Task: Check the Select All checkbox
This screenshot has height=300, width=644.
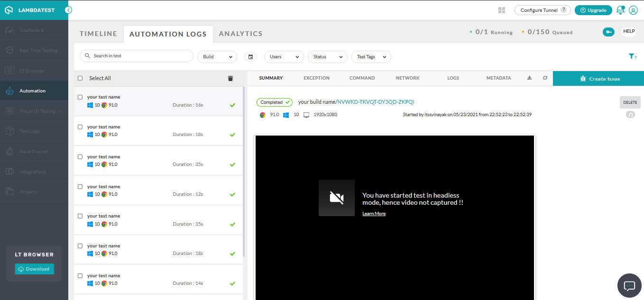Action: (x=80, y=78)
